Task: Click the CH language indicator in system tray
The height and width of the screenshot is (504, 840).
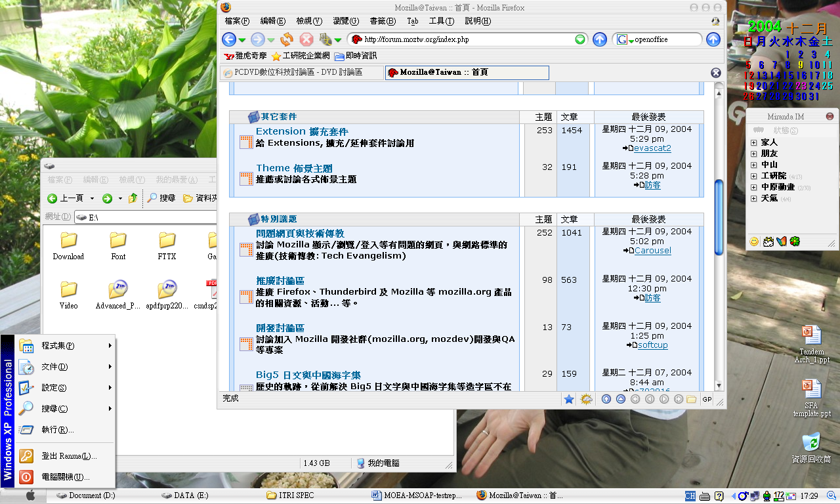Action: click(x=690, y=495)
